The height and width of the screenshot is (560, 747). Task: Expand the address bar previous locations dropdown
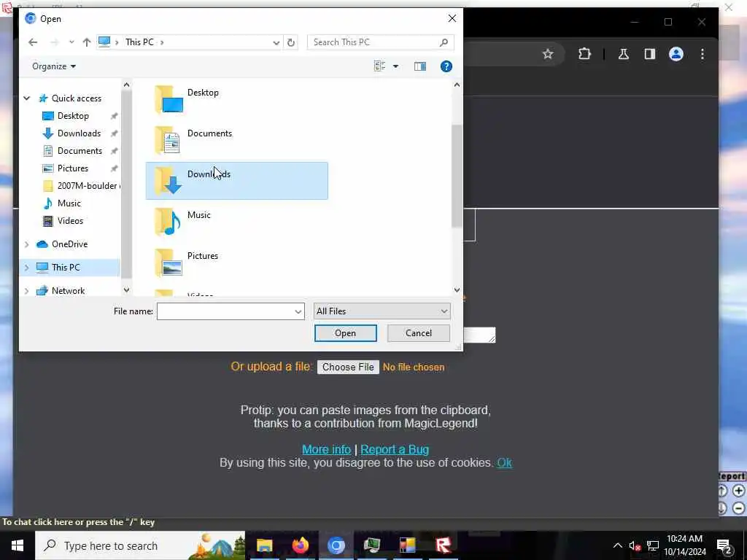[x=276, y=42]
